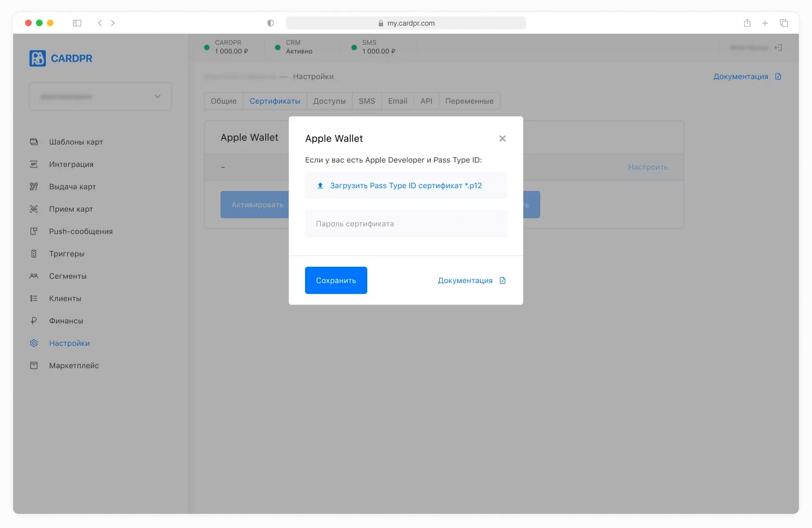Image resolution: width=812 pixels, height=528 pixels.
Task: Click the logout icon in header
Action: pyautogui.click(x=778, y=47)
